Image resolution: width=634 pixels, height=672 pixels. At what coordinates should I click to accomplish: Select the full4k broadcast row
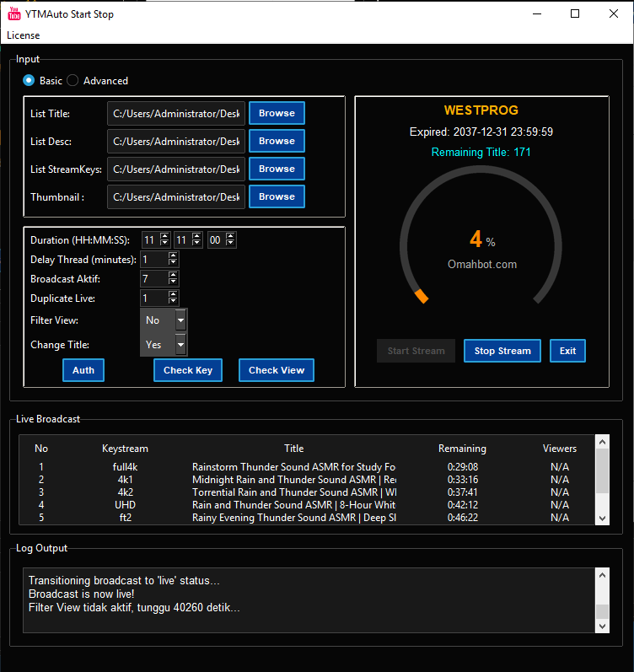pyautogui.click(x=307, y=467)
